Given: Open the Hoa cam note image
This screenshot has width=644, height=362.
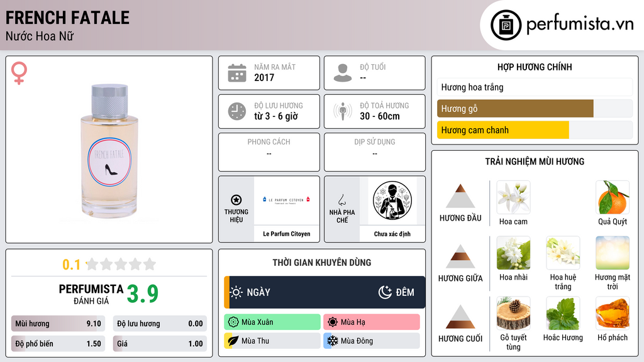Looking at the screenshot, I should click(x=513, y=197).
